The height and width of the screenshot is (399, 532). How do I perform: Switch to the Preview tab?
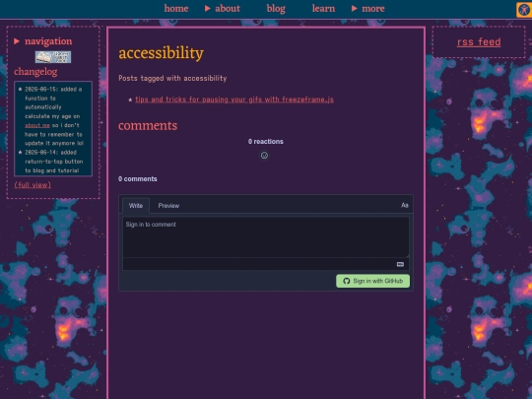pyautogui.click(x=168, y=206)
